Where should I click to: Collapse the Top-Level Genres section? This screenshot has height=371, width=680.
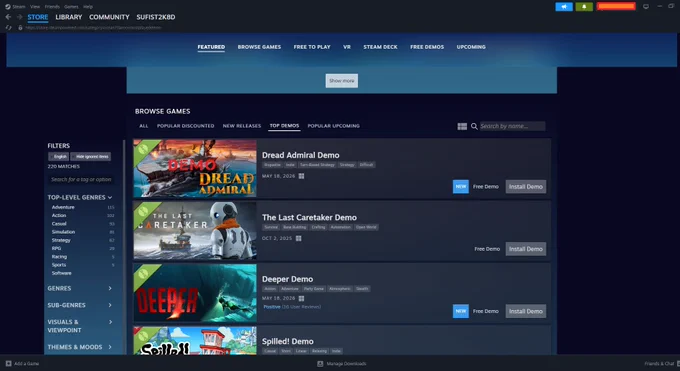click(80, 197)
